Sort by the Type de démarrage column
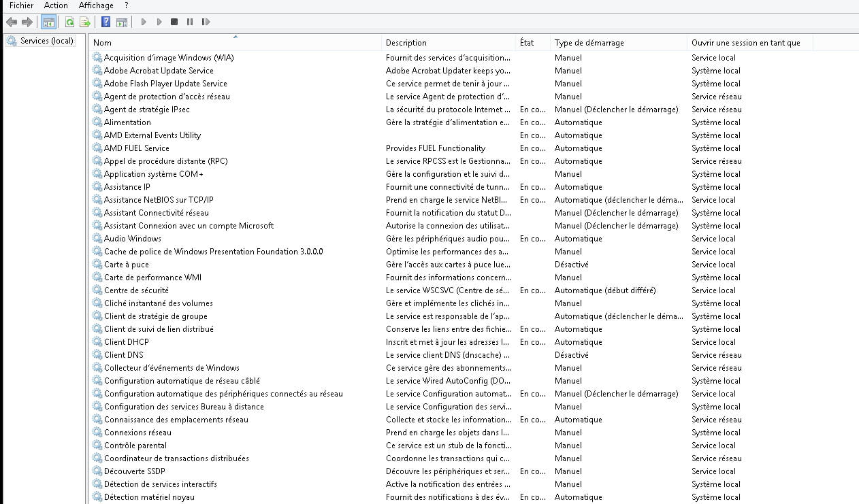859x504 pixels. pos(589,43)
